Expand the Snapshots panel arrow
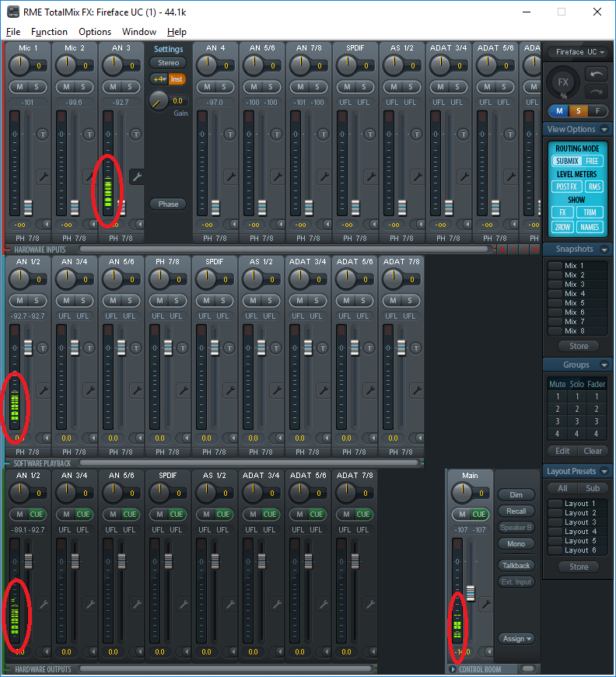The width and height of the screenshot is (616, 677). pyautogui.click(x=604, y=250)
